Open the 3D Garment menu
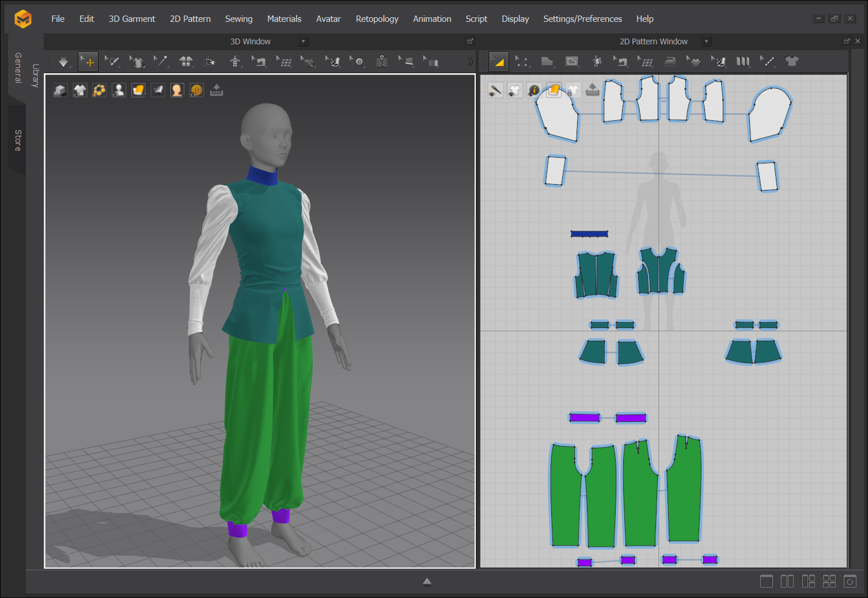The height and width of the screenshot is (598, 868). 132,19
